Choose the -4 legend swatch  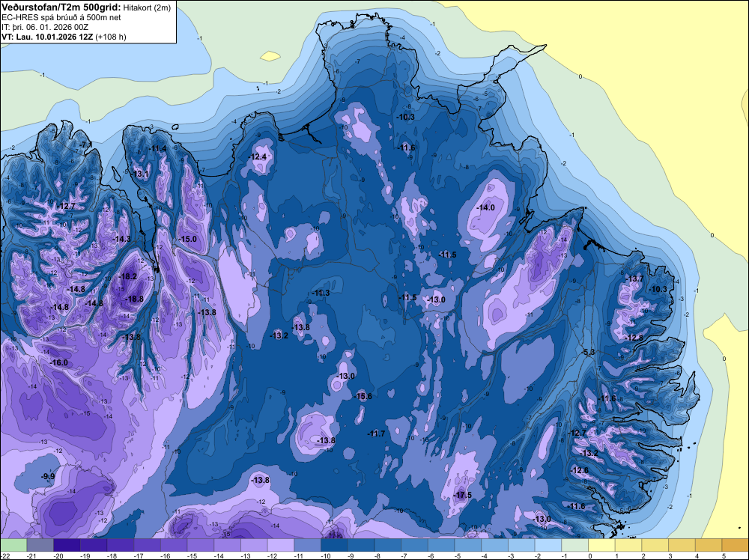495,545
